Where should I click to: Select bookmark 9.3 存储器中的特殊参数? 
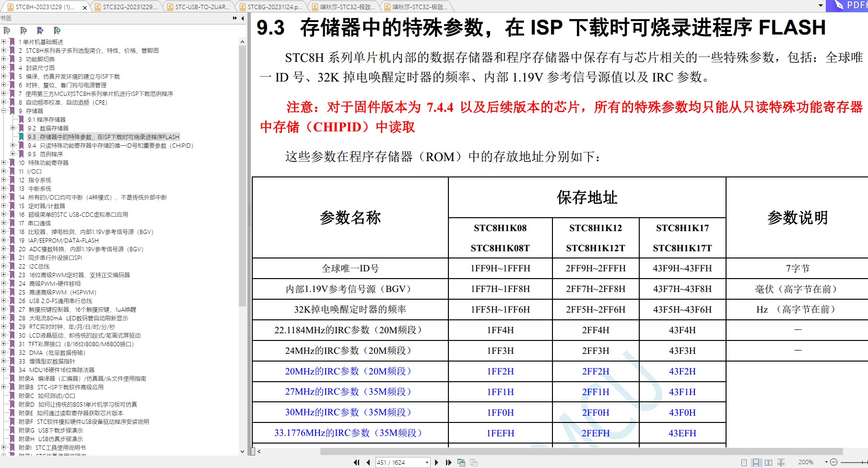coord(104,137)
